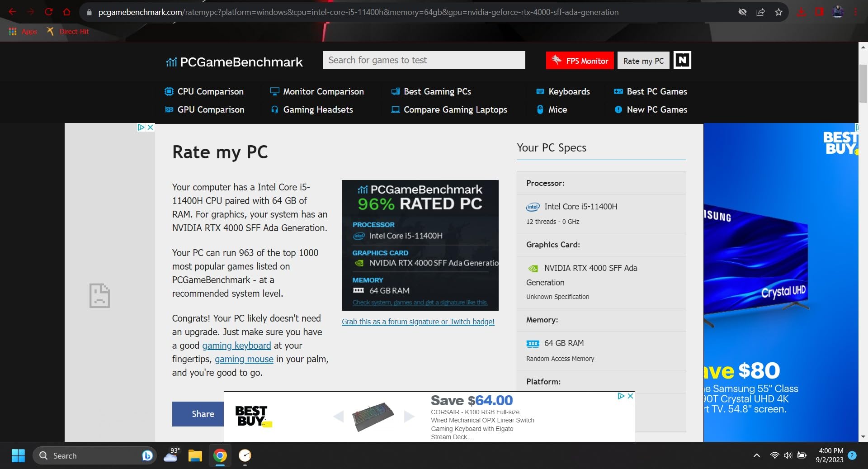Open the Windows Start menu
The height and width of the screenshot is (469, 868).
(x=18, y=455)
